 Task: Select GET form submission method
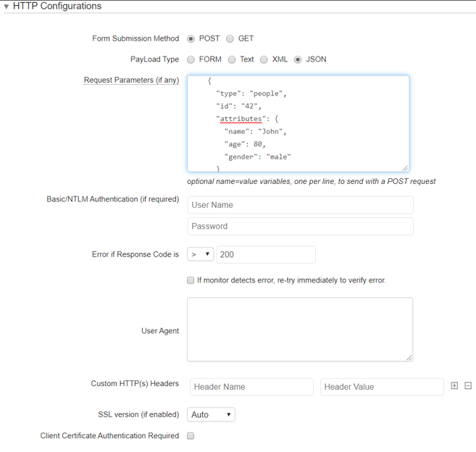click(230, 39)
